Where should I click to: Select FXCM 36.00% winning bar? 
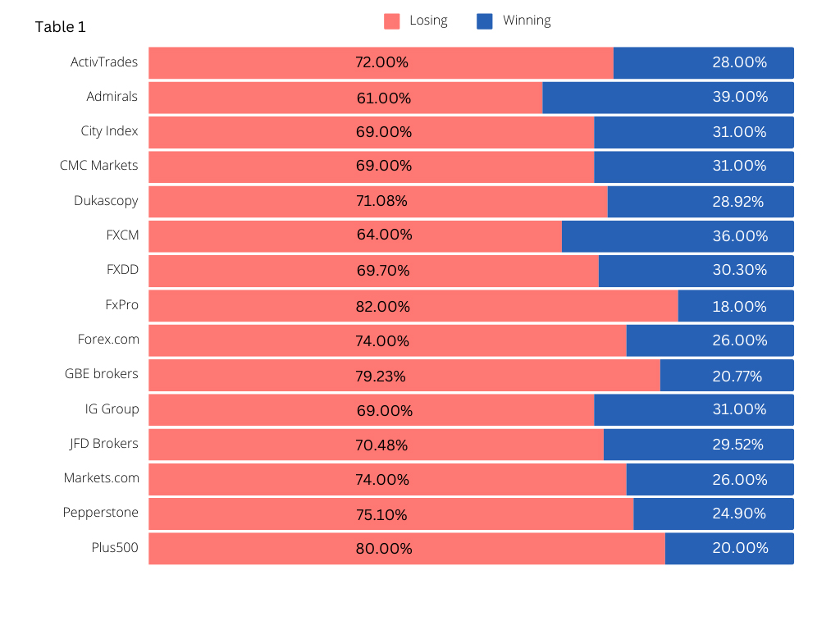(678, 236)
